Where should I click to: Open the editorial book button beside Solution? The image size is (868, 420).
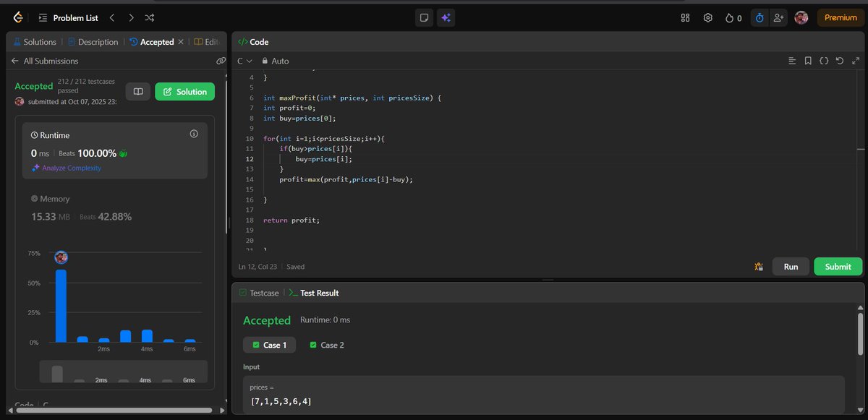[x=138, y=92]
